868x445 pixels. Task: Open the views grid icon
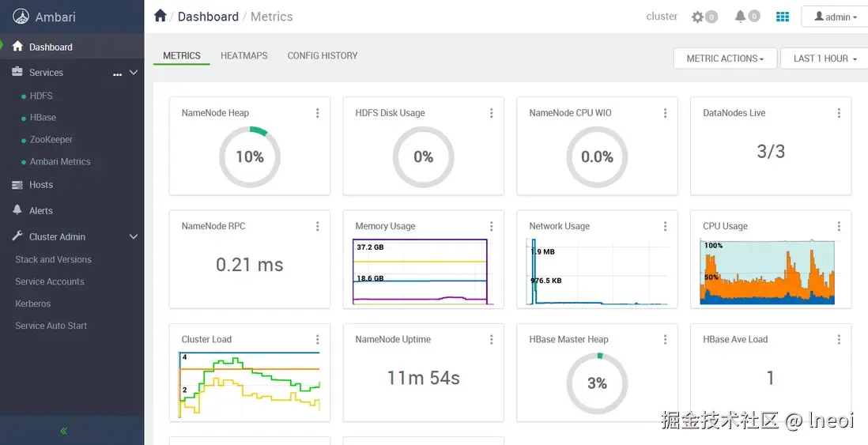[783, 17]
